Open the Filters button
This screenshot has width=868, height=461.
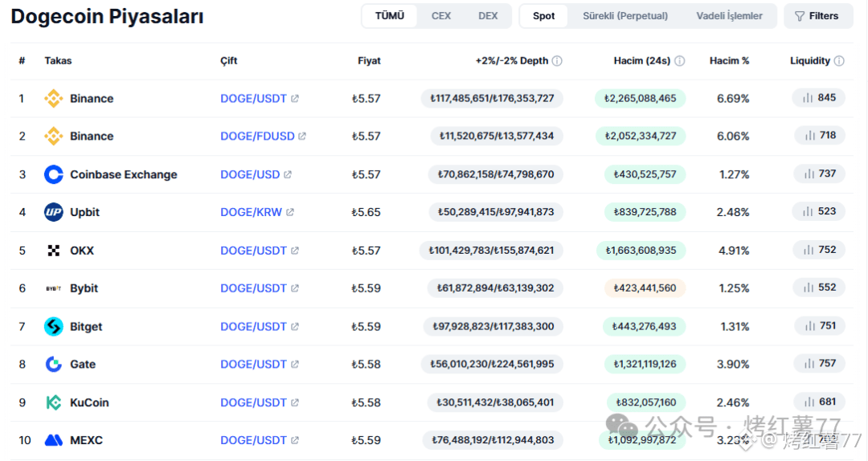point(817,16)
